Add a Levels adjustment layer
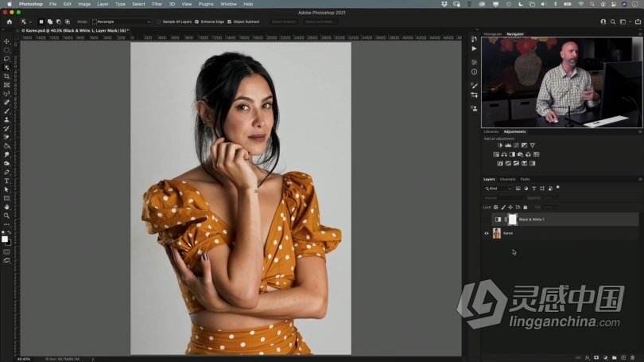The image size is (644, 362). point(508,146)
